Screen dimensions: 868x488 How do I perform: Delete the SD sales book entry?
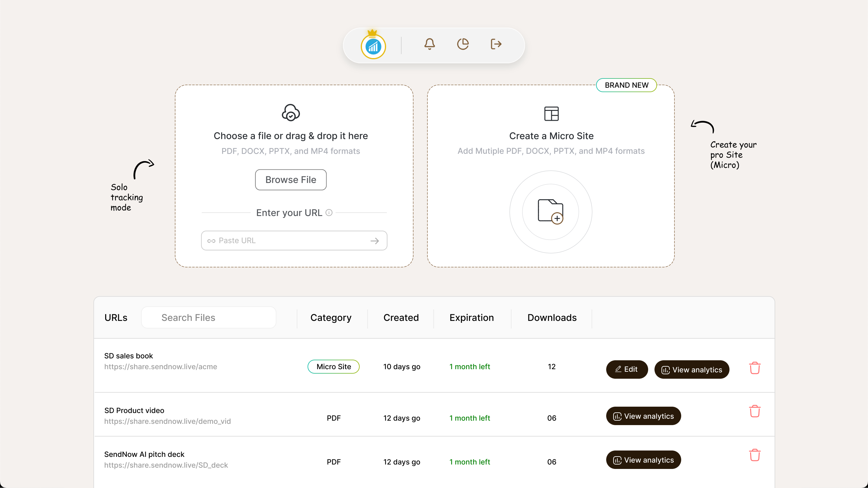point(755,368)
